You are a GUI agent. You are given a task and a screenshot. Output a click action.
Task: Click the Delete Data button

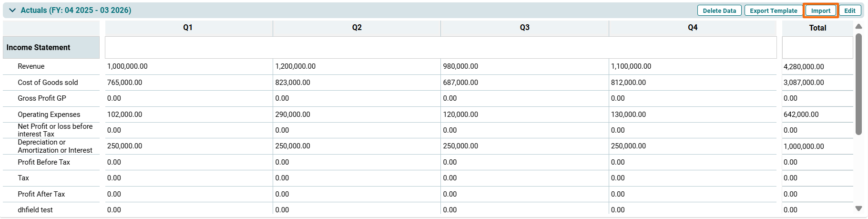tap(719, 10)
